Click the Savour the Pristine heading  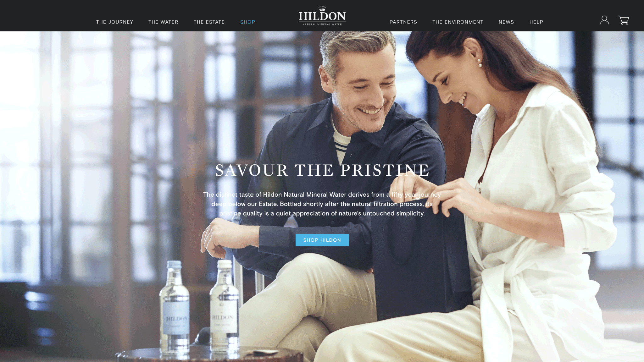pos(322,170)
